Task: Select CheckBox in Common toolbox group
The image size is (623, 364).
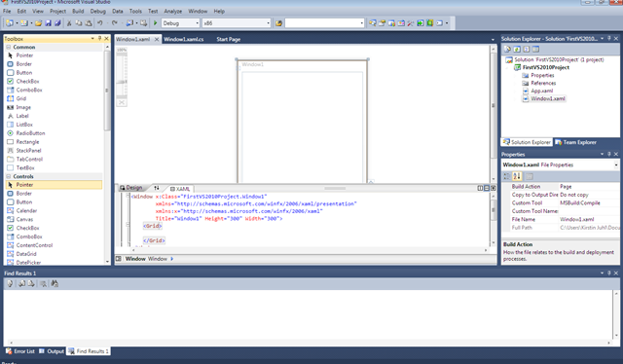Action: pyautogui.click(x=28, y=81)
